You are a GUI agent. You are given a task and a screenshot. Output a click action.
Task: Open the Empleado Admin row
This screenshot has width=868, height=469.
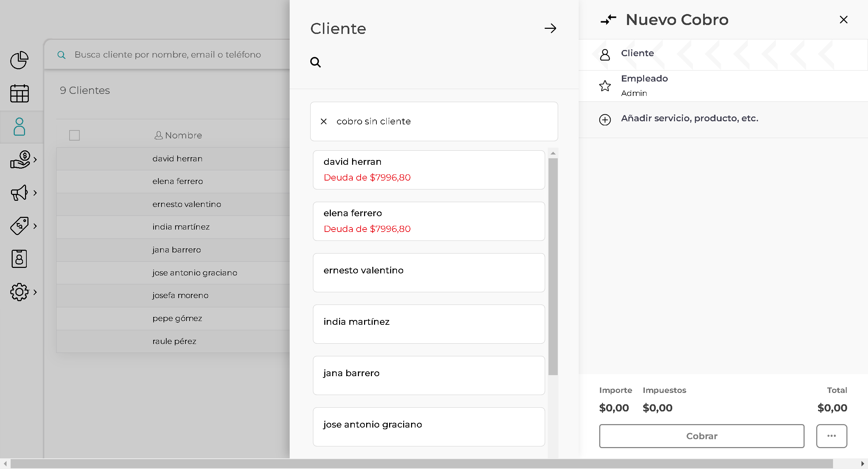(723, 86)
